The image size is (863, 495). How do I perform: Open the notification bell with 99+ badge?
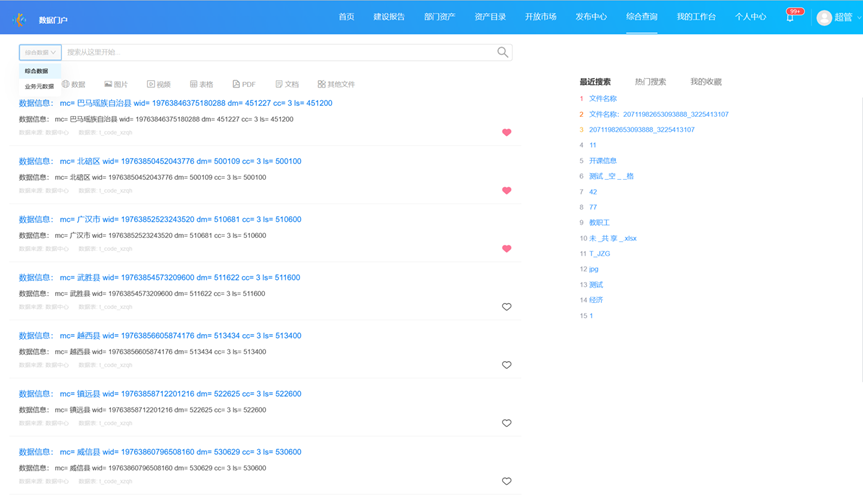click(790, 17)
